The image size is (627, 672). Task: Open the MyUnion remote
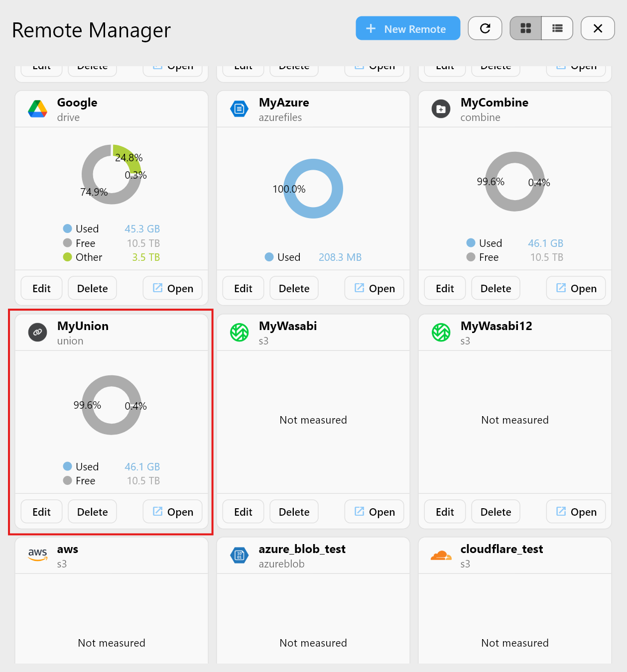pyautogui.click(x=172, y=511)
